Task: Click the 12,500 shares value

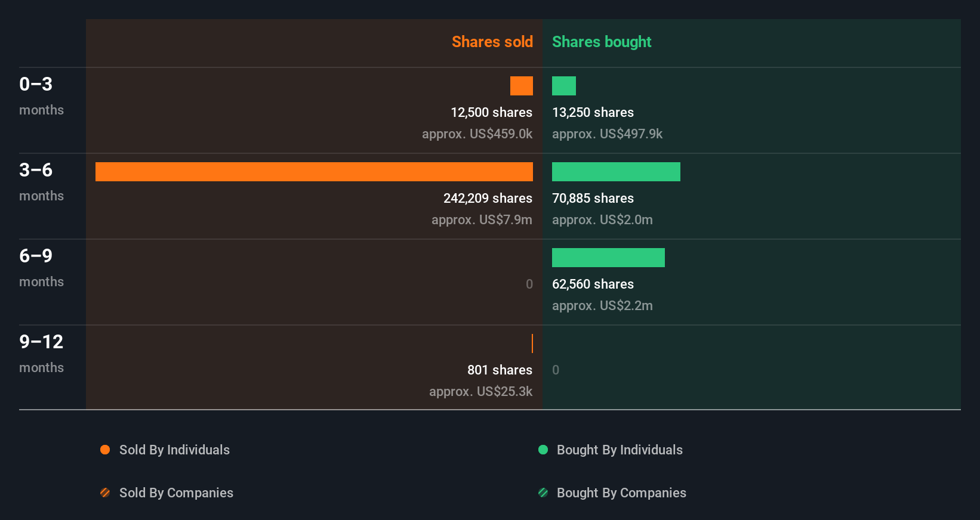Action: pyautogui.click(x=491, y=112)
